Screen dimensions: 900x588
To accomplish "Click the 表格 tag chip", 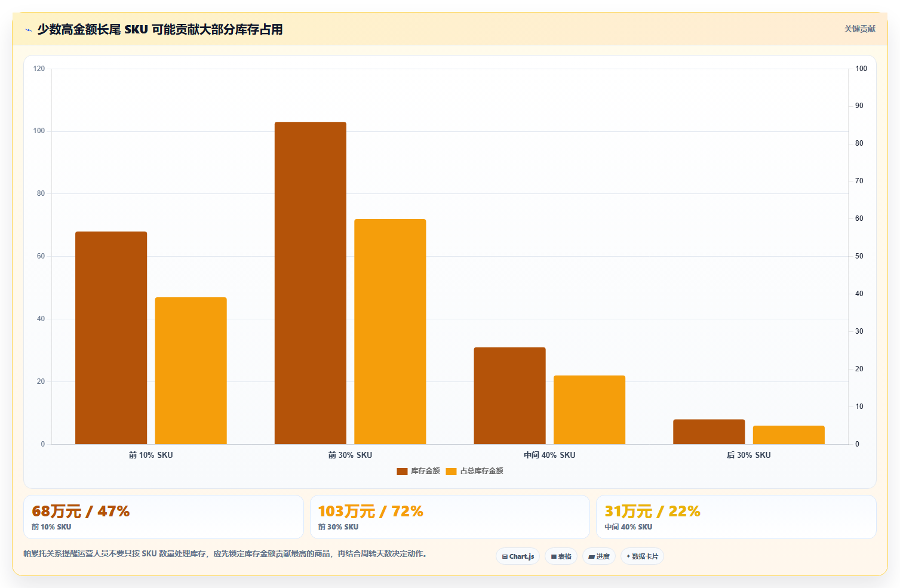I will tap(561, 556).
